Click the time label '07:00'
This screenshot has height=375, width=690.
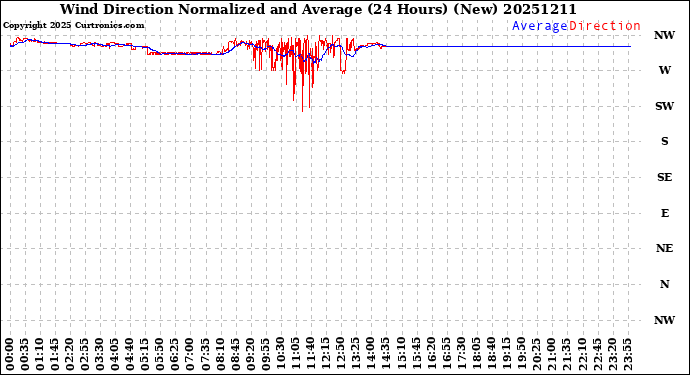point(190,355)
